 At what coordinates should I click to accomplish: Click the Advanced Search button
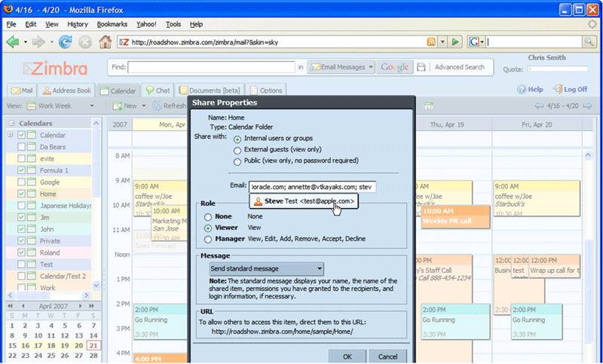point(460,67)
